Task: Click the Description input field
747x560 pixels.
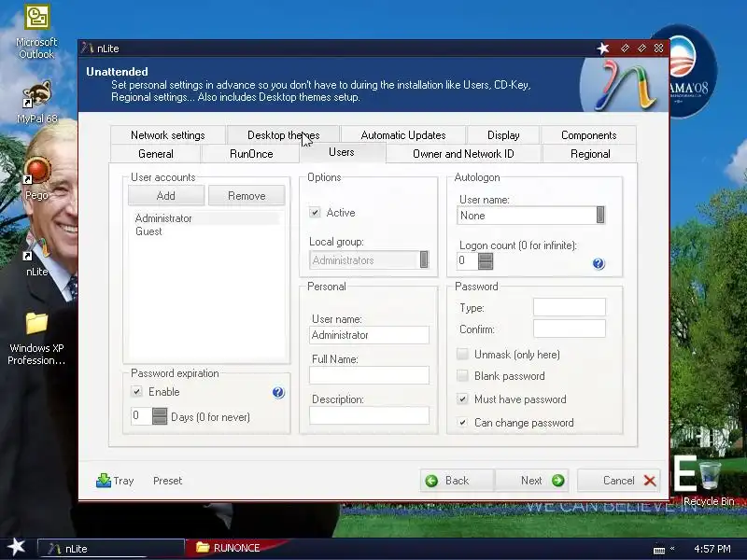Action: click(x=369, y=415)
